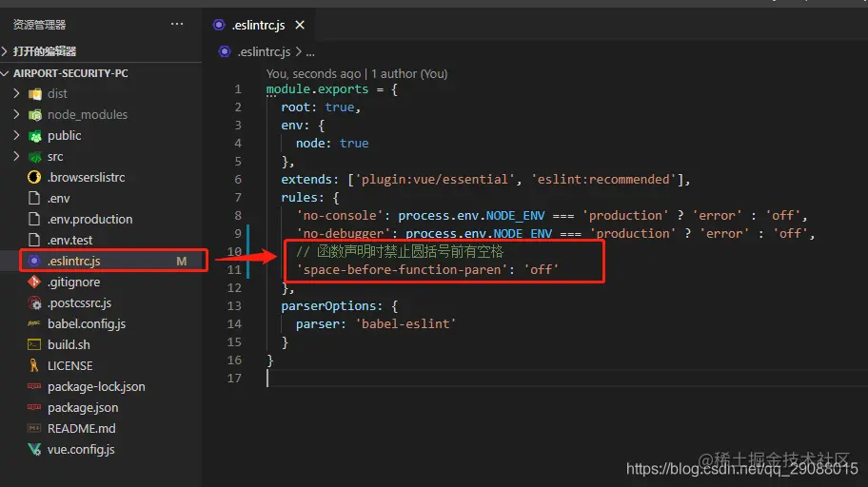Click ESLint icon in the editor tab
The height and width of the screenshot is (487, 868).
point(219,25)
